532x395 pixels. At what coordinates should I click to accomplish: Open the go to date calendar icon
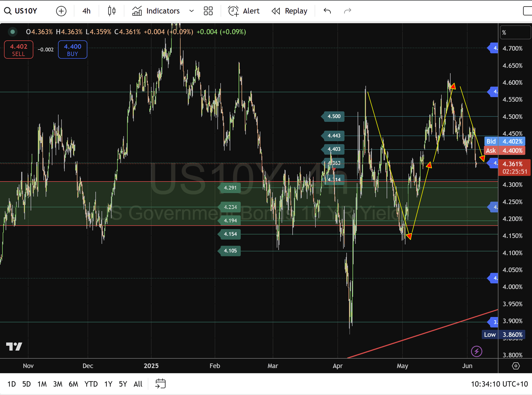(160, 384)
